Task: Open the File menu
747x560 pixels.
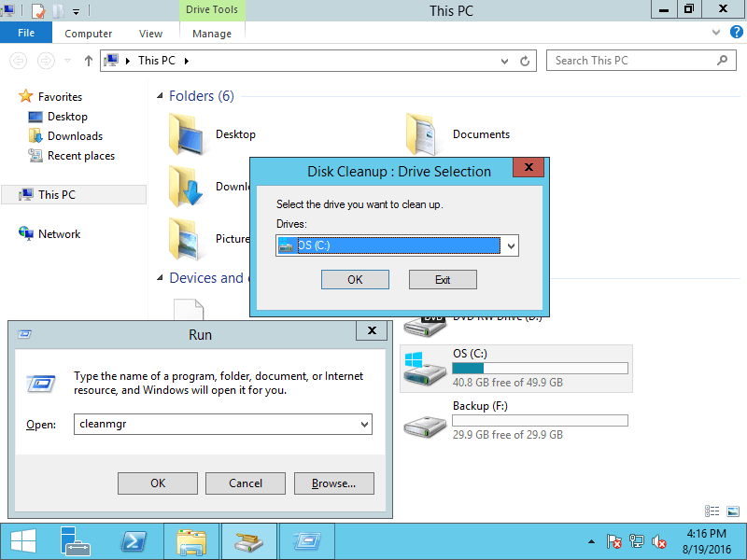Action: click(x=26, y=34)
